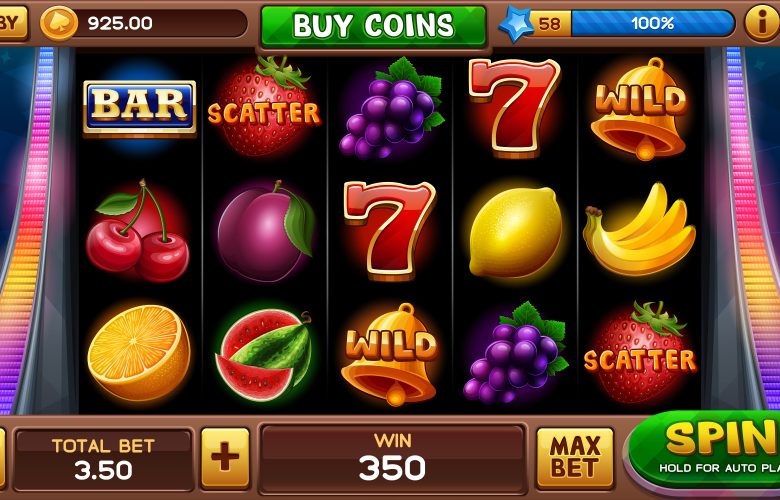
Task: Select the watermelon slice symbol
Action: coord(264,355)
